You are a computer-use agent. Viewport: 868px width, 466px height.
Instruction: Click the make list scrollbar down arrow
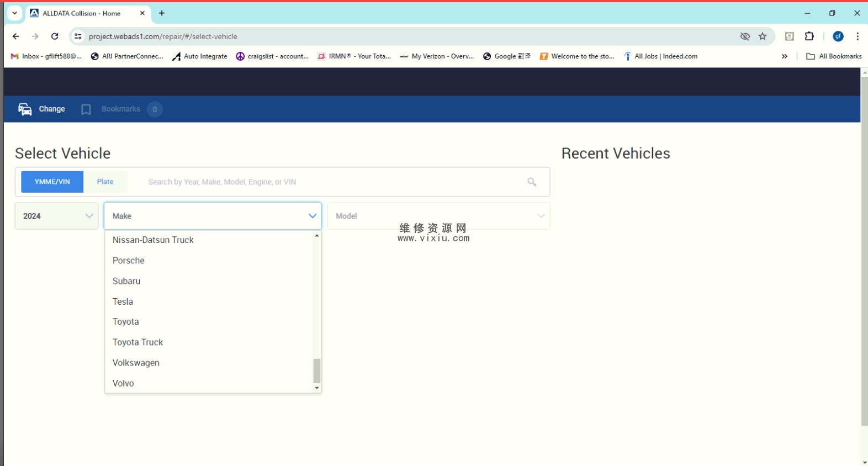click(317, 388)
